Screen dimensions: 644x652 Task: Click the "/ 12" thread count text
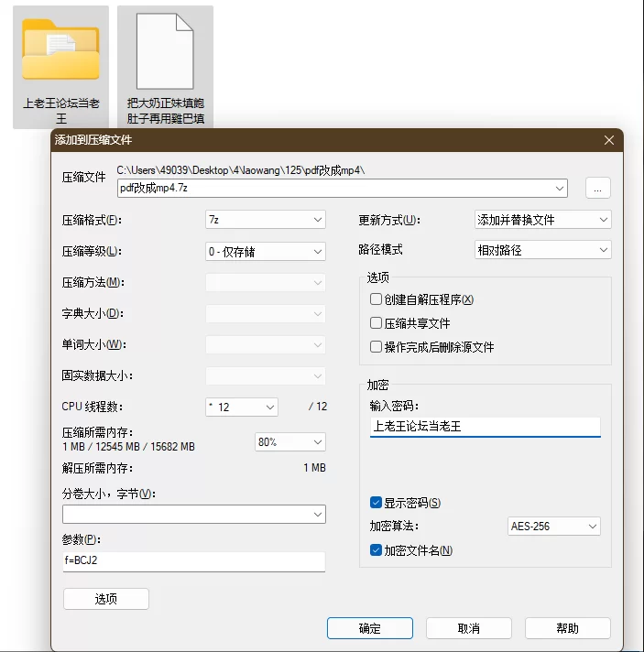click(318, 407)
